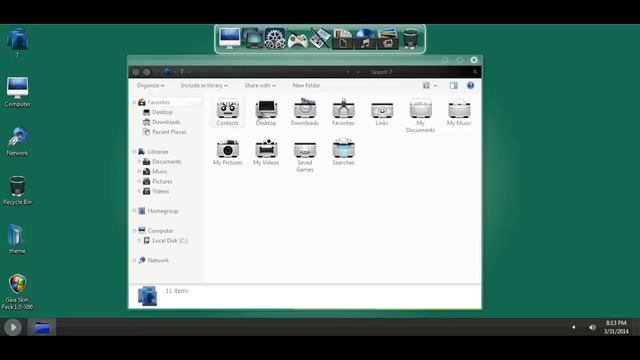Open the Recycle Bin desktop icon
Viewport: 640px width, 360px height.
coord(17,190)
